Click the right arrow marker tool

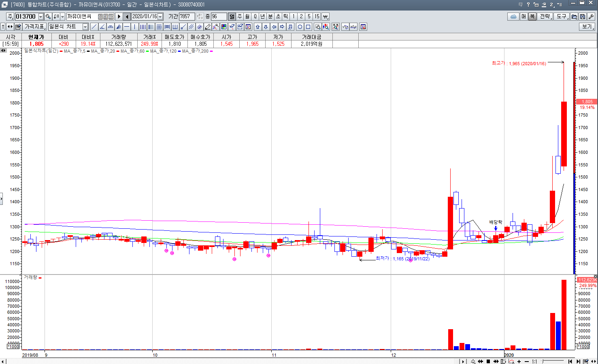[x=282, y=27]
